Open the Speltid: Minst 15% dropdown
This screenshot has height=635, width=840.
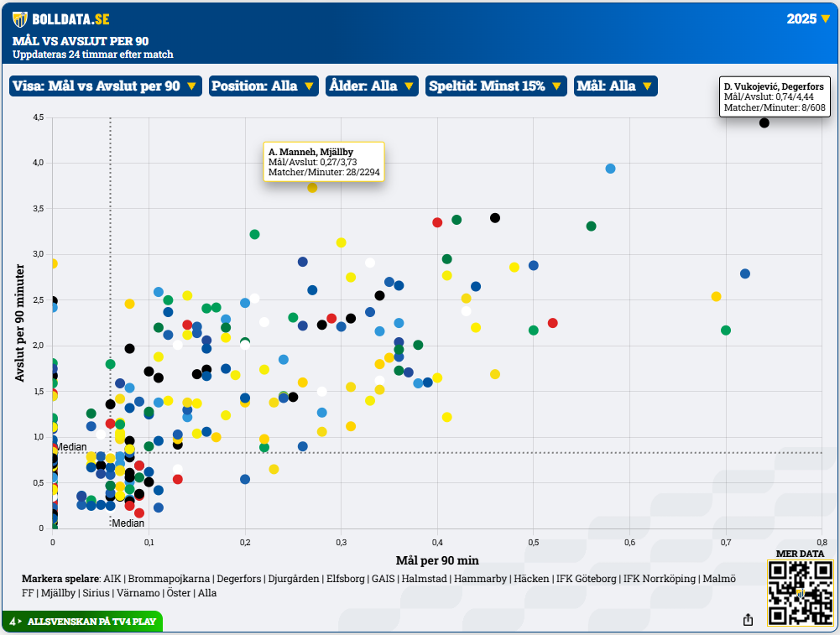pyautogui.click(x=495, y=86)
